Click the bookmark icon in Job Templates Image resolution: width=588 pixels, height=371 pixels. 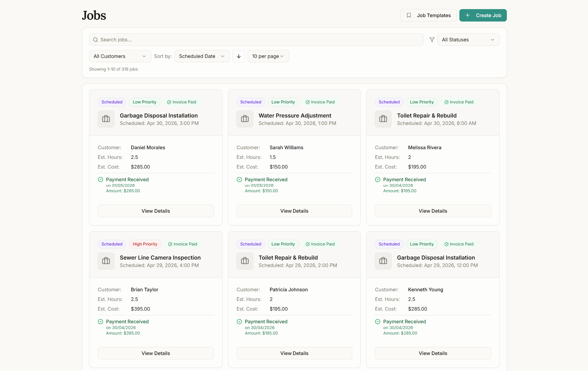click(409, 15)
